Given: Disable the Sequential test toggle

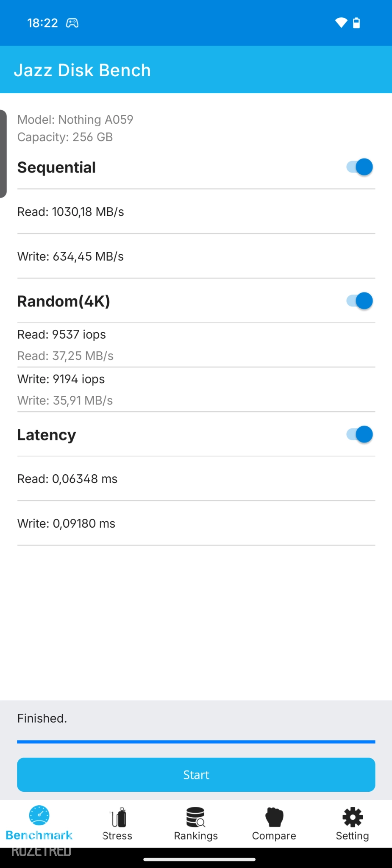Looking at the screenshot, I should pos(360,167).
